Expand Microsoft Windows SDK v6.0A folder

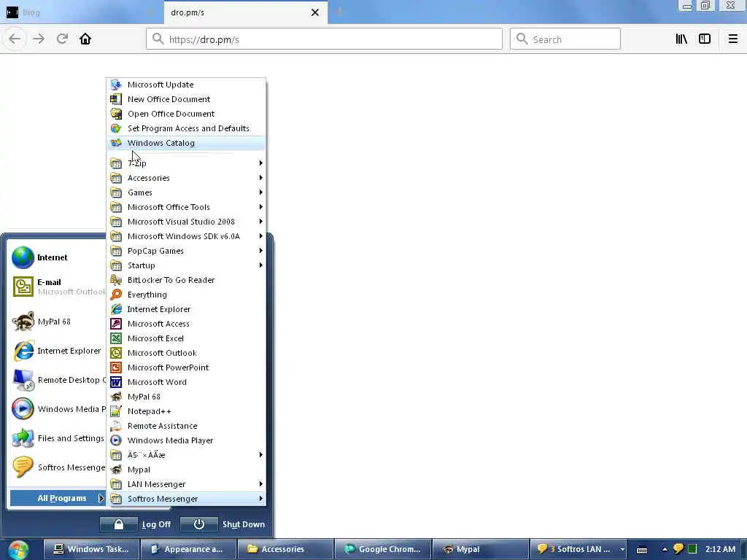point(186,236)
